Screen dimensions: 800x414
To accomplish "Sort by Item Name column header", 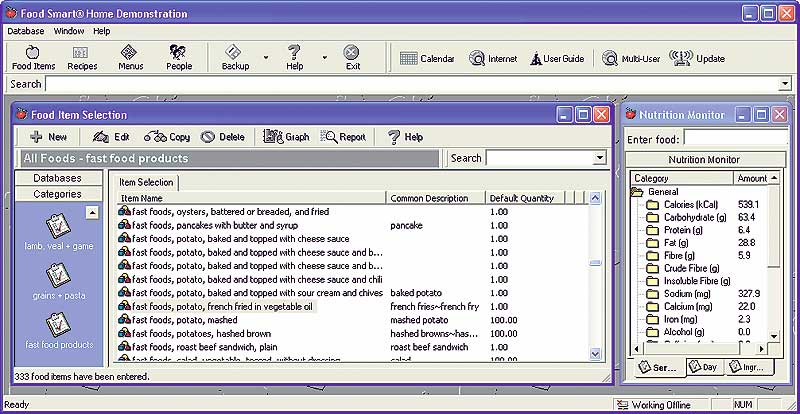I will point(252,198).
